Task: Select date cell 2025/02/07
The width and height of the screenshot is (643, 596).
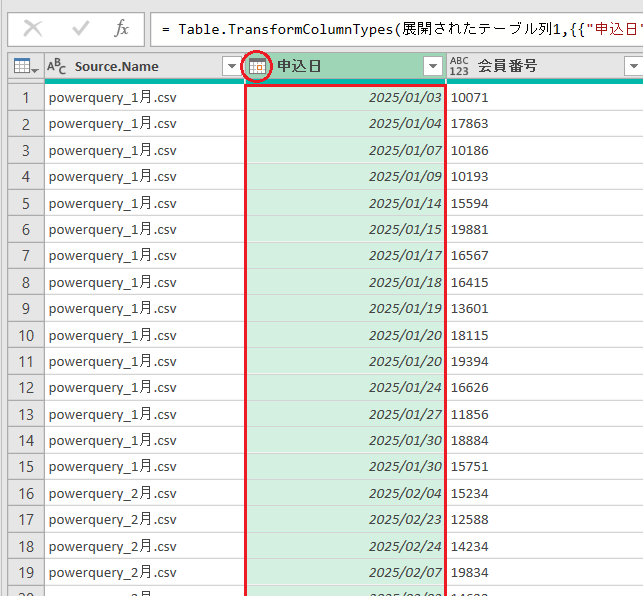Action: click(x=345, y=572)
